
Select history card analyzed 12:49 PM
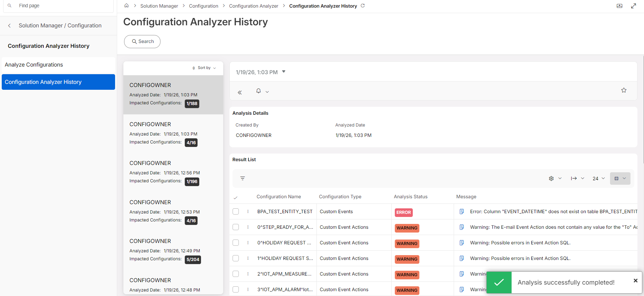[x=173, y=251]
